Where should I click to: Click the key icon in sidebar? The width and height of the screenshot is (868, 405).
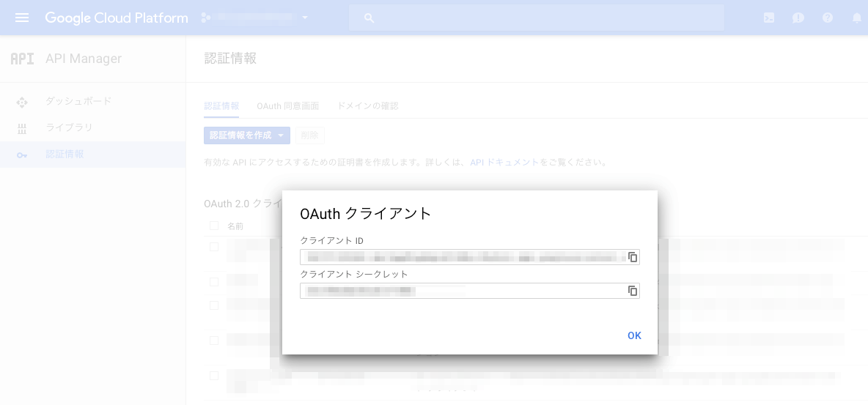coord(22,155)
